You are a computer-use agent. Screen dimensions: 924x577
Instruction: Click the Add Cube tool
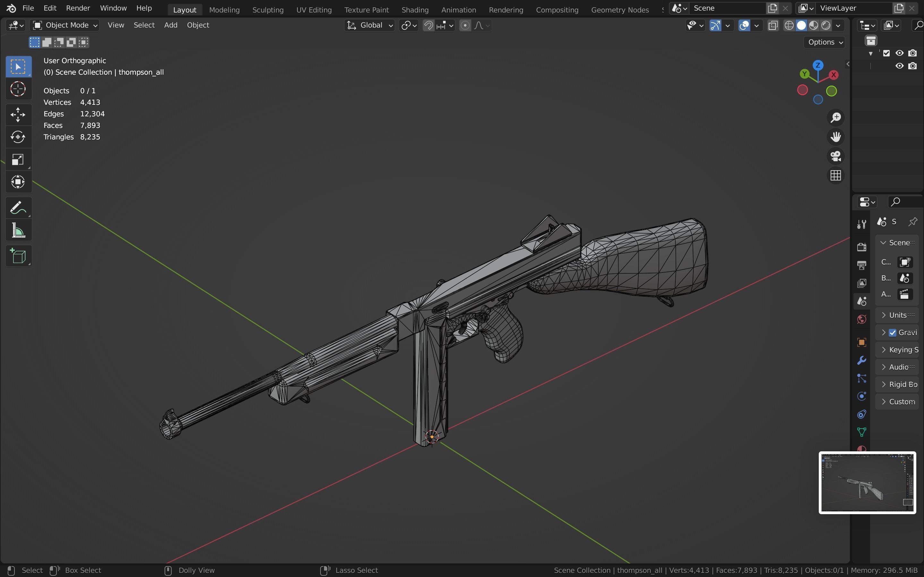tap(18, 256)
